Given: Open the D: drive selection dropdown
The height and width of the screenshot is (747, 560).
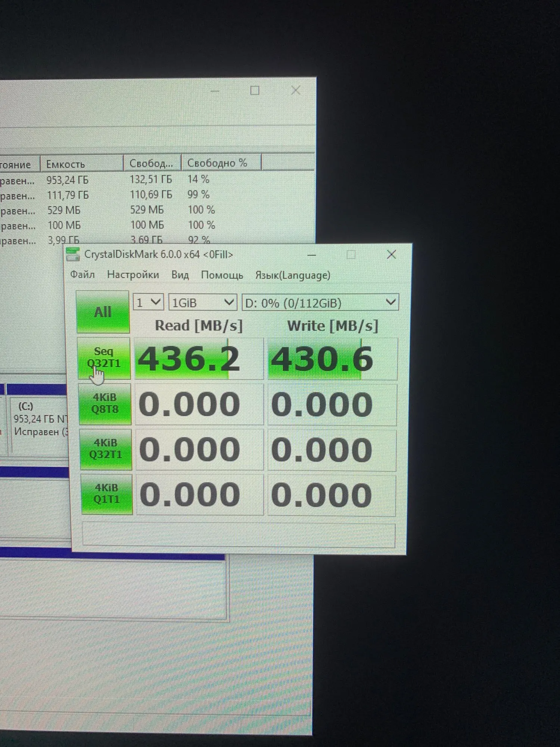Looking at the screenshot, I should tap(320, 303).
